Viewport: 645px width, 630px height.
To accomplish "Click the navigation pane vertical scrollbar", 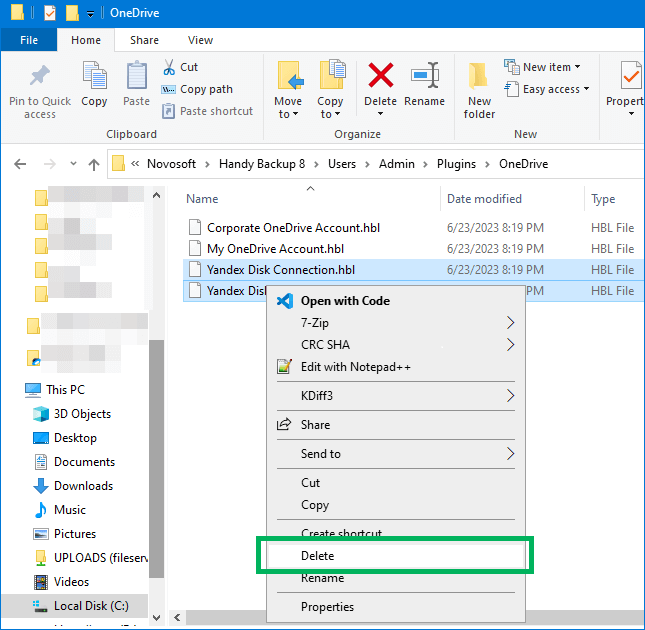I will point(156,459).
